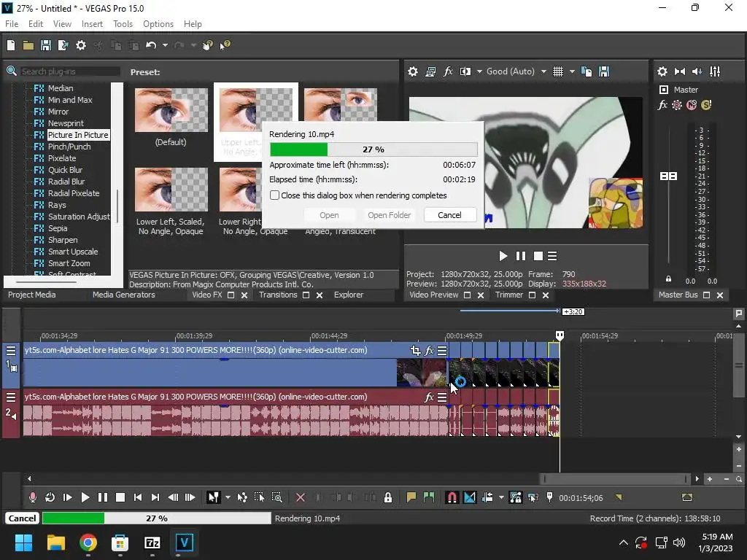Open the Insert menu
747x560 pixels.
click(92, 24)
